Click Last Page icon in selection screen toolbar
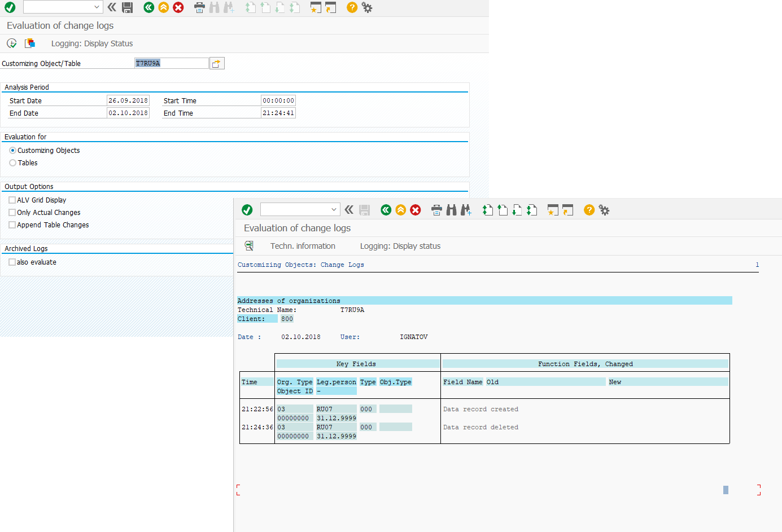 pos(295,7)
